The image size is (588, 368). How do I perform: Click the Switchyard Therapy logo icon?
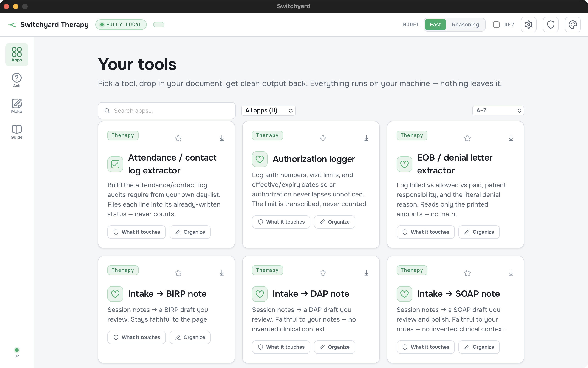coord(12,25)
